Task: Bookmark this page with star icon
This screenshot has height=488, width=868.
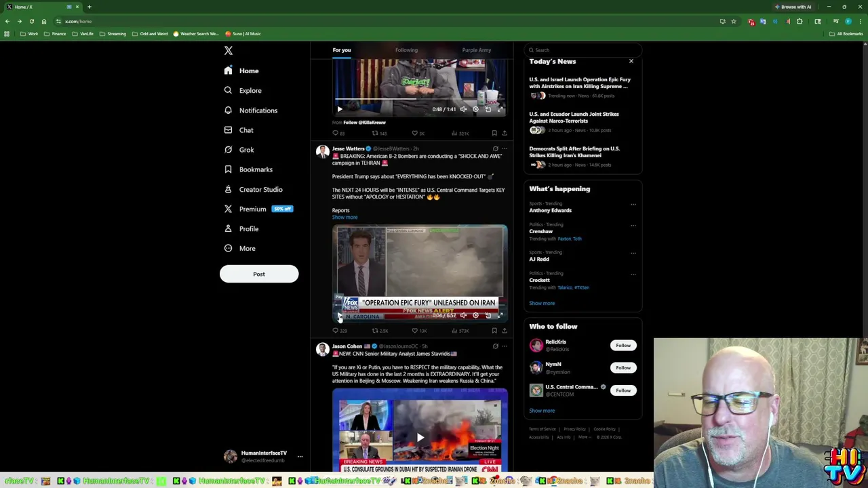Action: tap(733, 22)
